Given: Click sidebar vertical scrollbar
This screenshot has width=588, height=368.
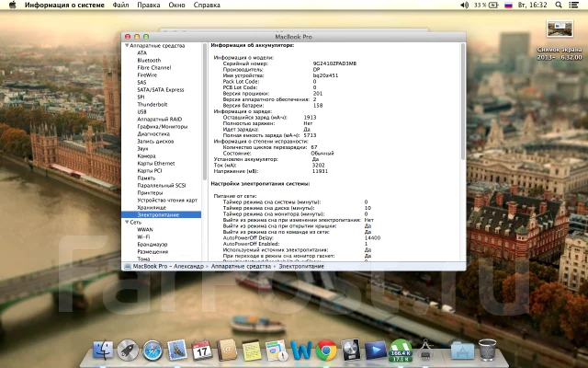Looking at the screenshot, I should (205, 112).
